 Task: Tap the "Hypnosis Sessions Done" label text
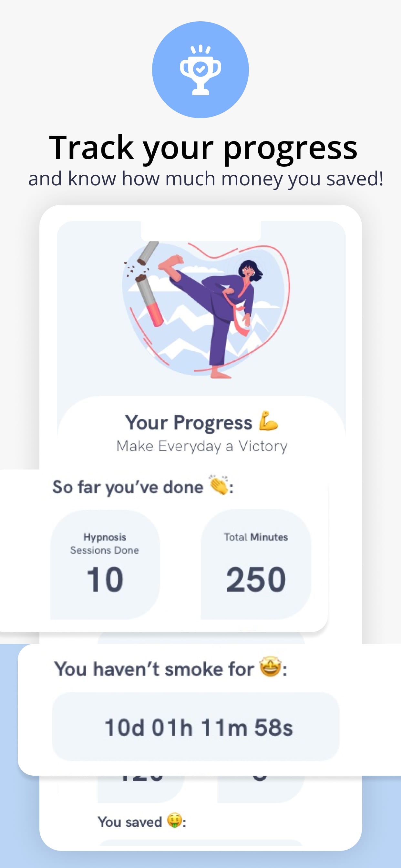(x=105, y=543)
